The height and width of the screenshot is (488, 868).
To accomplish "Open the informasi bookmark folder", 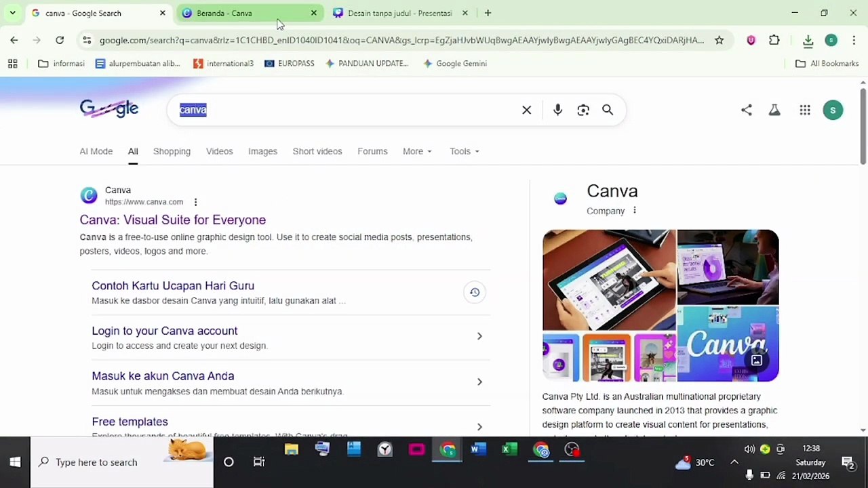I will (x=61, y=64).
